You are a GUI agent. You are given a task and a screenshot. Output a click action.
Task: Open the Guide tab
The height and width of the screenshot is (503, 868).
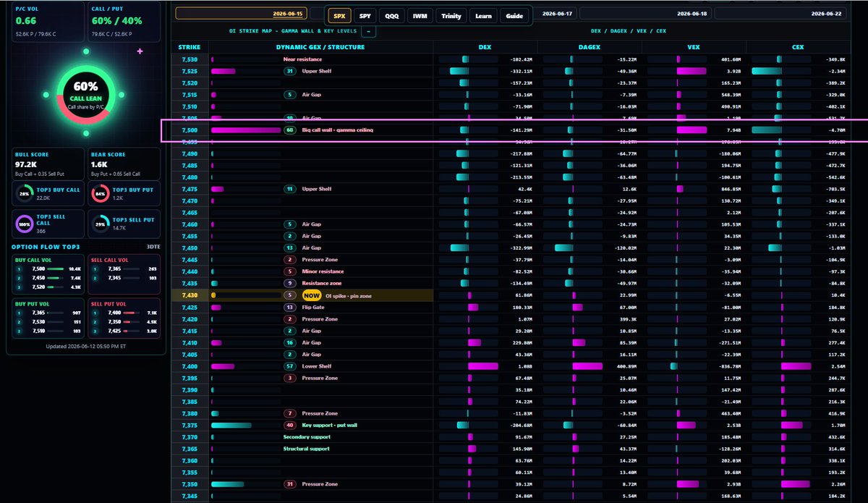click(x=514, y=16)
